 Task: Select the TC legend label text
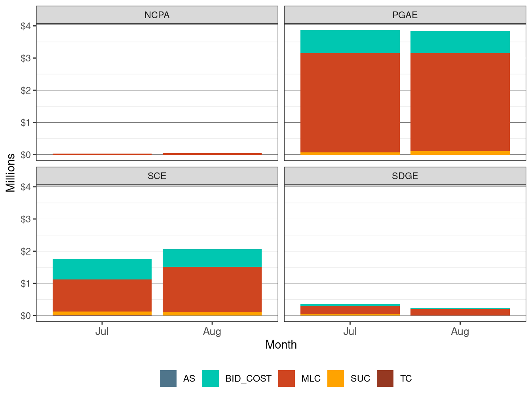pos(406,379)
